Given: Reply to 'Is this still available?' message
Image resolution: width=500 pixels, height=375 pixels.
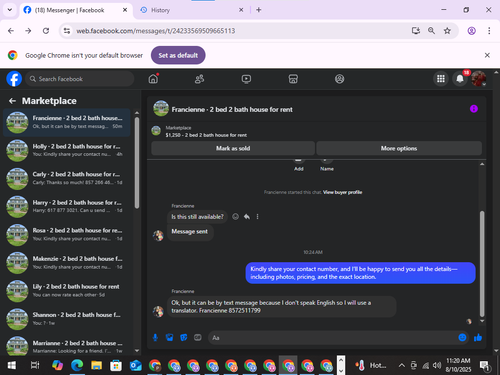Looking at the screenshot, I should coord(247,217).
